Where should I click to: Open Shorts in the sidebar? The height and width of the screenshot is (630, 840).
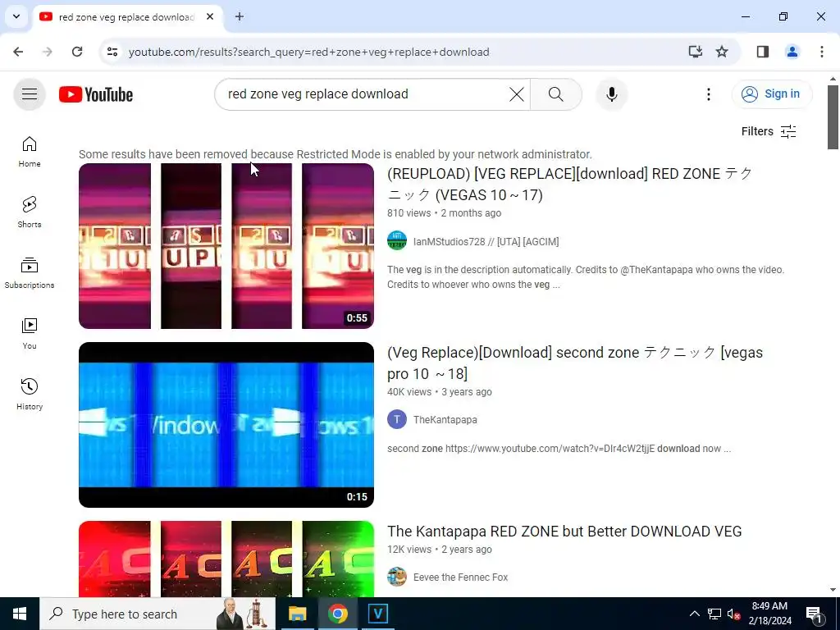coord(30,212)
